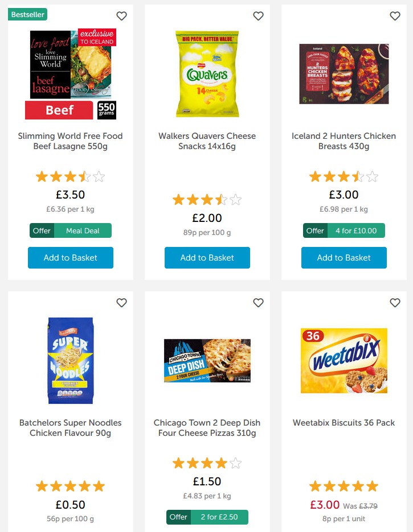The image size is (413, 532).
Task: Open the Weetabix Biscuits 36 Pack listing
Action: click(344, 422)
